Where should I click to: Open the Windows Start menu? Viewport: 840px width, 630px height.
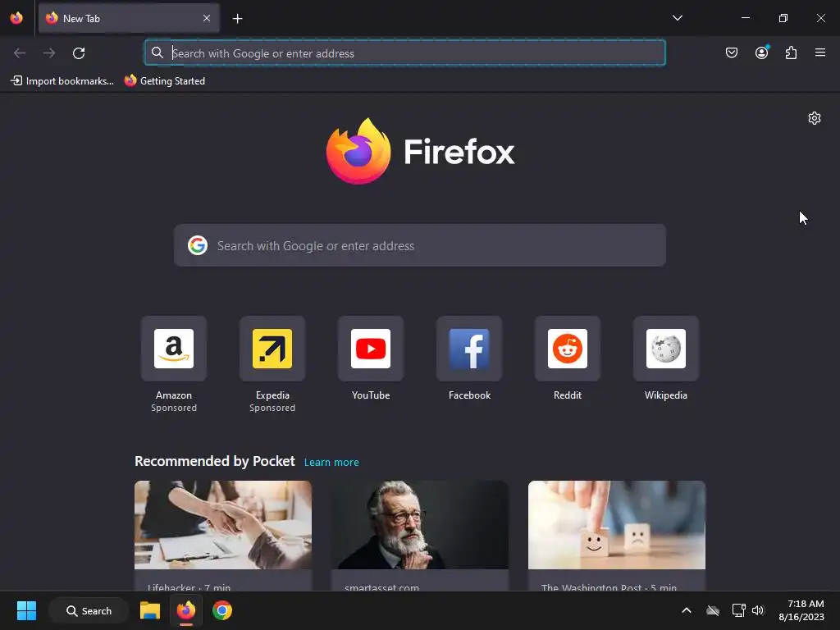[26, 610]
